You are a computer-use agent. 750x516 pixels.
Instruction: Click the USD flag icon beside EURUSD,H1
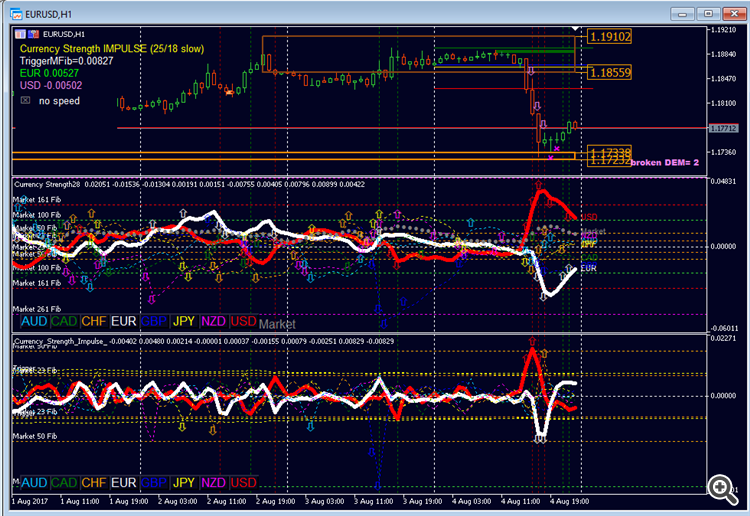coord(33,34)
